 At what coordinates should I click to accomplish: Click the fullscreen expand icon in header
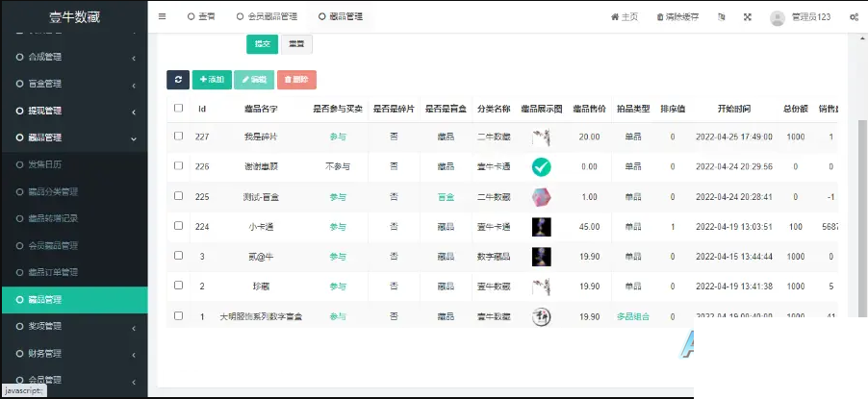pos(748,16)
